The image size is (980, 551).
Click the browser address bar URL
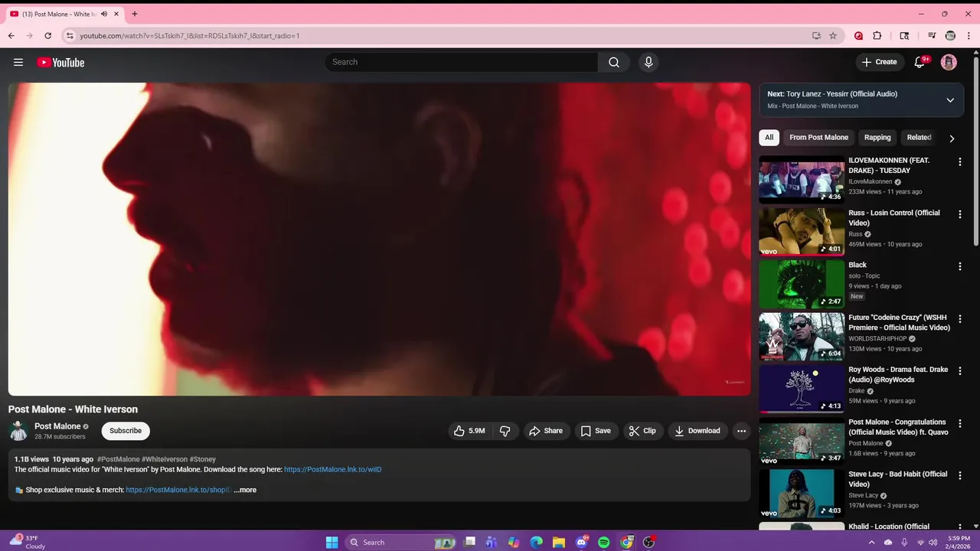pyautogui.click(x=190, y=35)
